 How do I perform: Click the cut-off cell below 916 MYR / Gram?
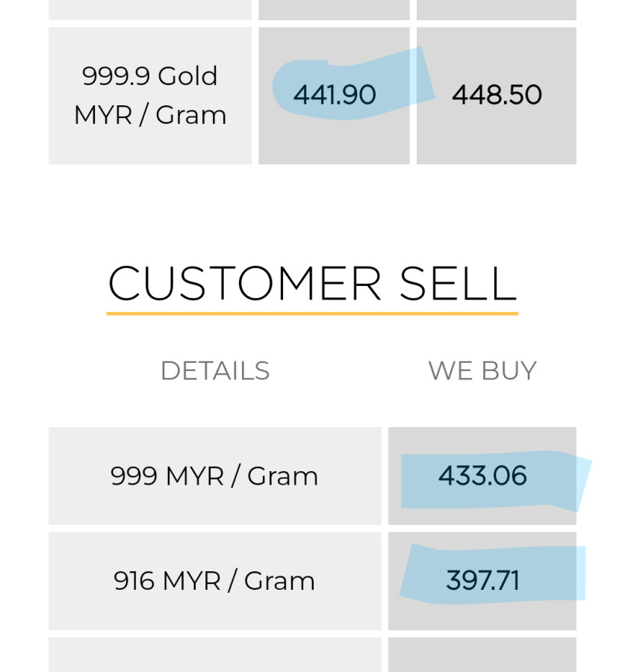214,656
